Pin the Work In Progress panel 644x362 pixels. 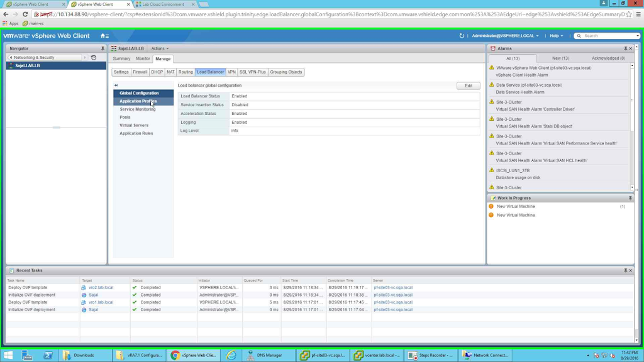pos(630,198)
